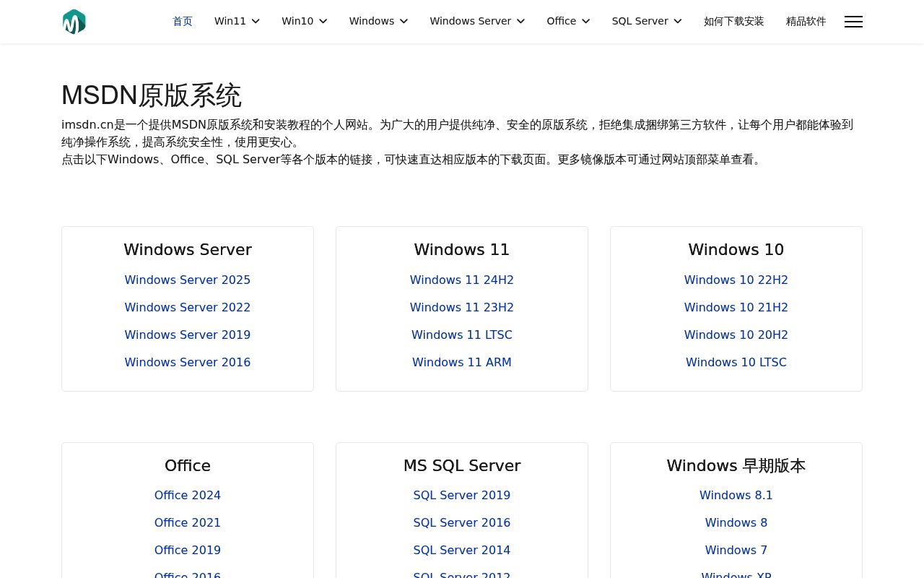The width and height of the screenshot is (924, 578).
Task: Open Windows 11 24H2 link
Action: click(462, 280)
